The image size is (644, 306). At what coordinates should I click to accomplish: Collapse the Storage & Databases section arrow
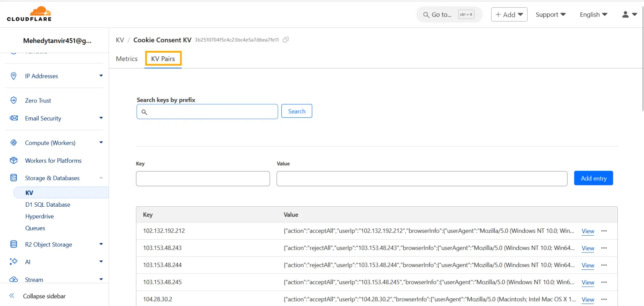coord(101,178)
